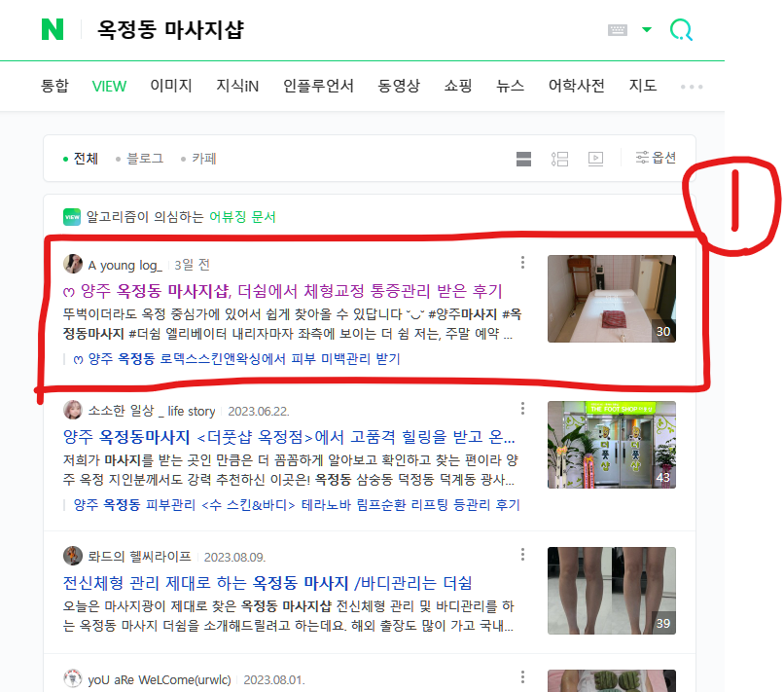Click the green Naver N logo
The height and width of the screenshot is (692, 784).
tap(53, 29)
